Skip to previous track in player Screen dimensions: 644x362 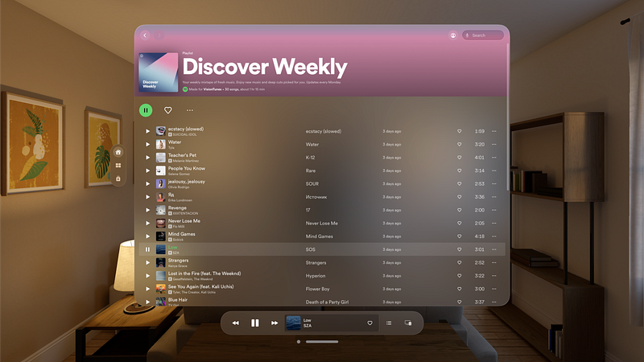coord(235,323)
